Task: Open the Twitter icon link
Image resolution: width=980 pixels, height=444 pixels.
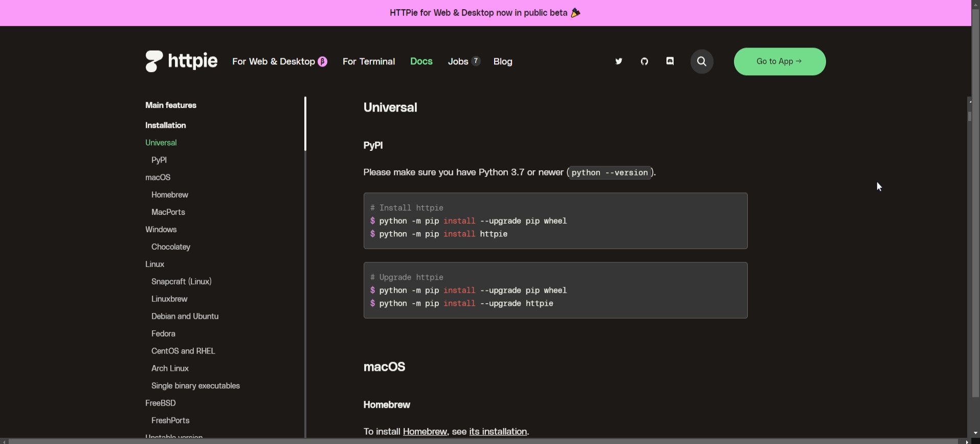Action: [x=619, y=62]
